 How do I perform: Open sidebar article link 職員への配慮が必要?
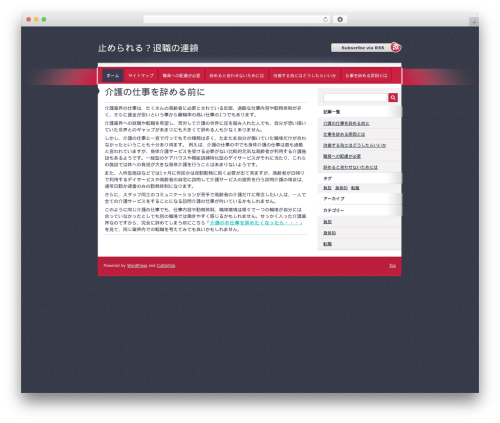coord(342,156)
